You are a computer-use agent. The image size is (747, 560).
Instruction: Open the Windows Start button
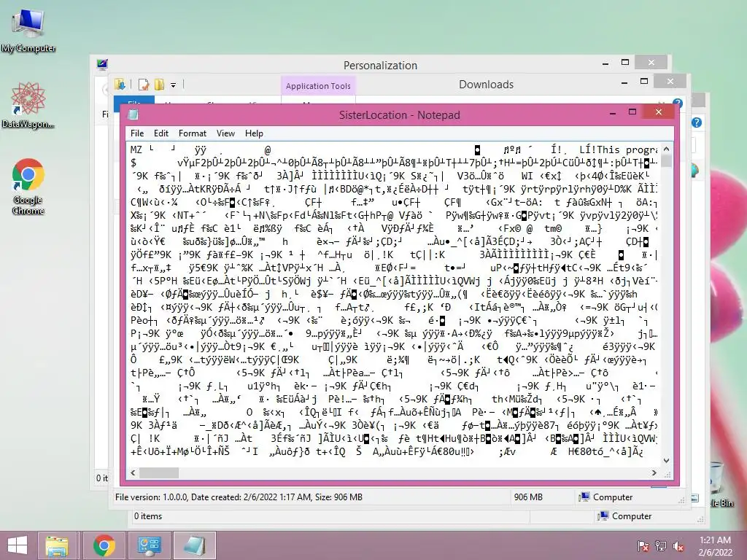(x=18, y=545)
